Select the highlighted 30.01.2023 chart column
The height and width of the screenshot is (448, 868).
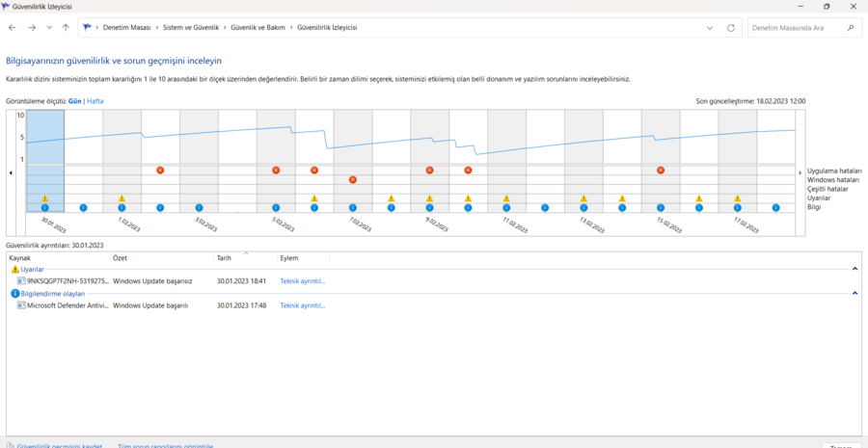45,160
